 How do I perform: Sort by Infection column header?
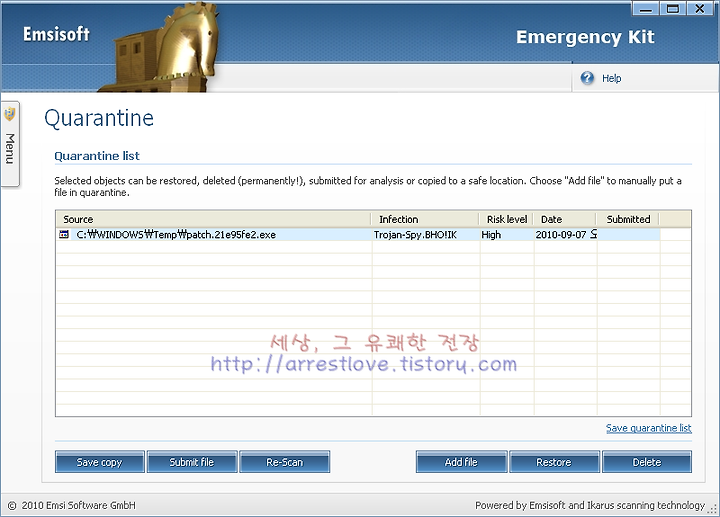(425, 219)
